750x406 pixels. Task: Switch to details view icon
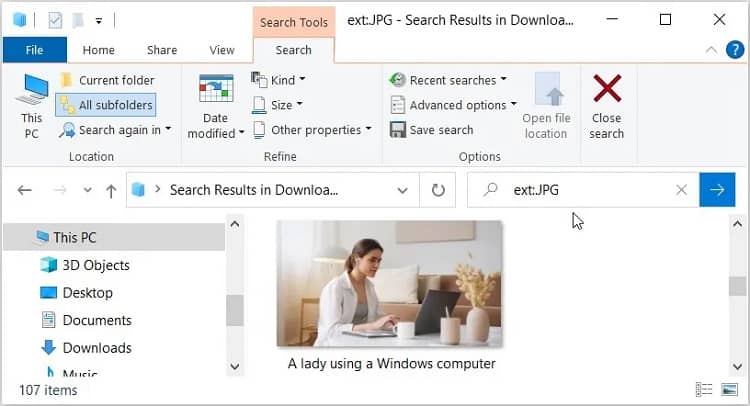pyautogui.click(x=704, y=390)
